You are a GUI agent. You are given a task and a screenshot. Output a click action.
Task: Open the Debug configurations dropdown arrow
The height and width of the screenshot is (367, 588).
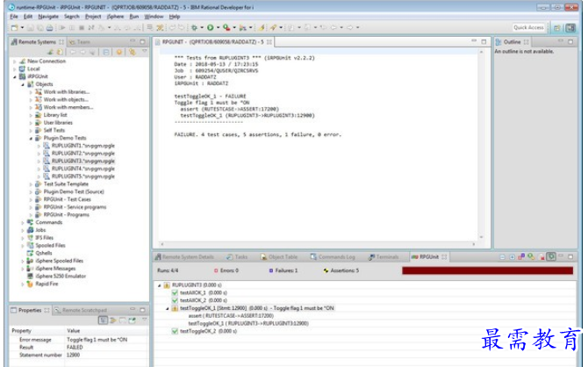(x=202, y=27)
